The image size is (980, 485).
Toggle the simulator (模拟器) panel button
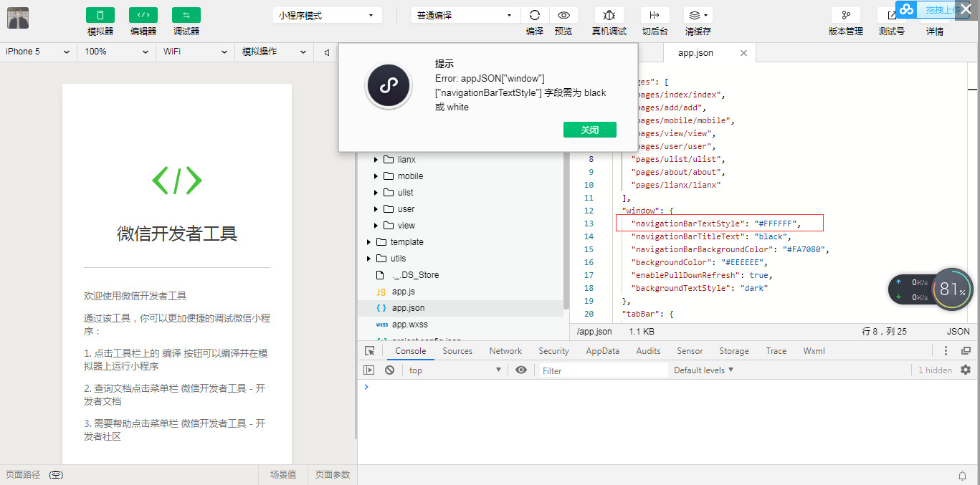(100, 15)
